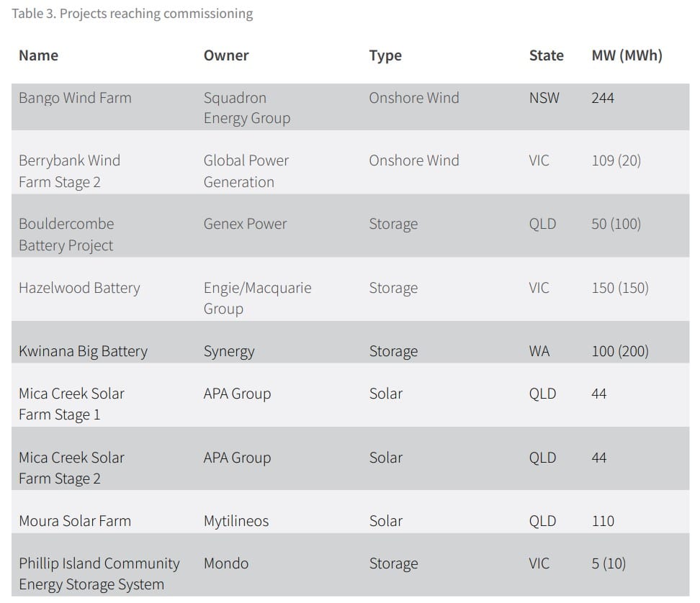The image size is (700, 603).
Task: Click the Type column header
Action: tap(385, 55)
